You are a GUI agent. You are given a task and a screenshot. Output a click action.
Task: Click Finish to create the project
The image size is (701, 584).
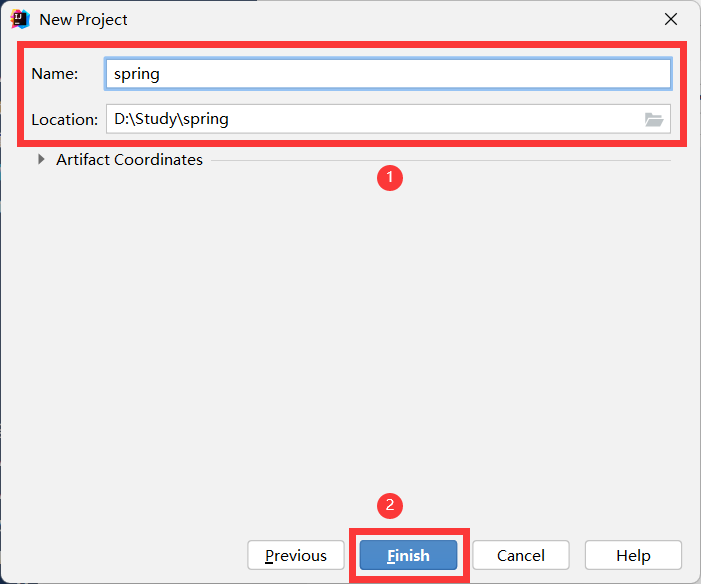pos(409,555)
